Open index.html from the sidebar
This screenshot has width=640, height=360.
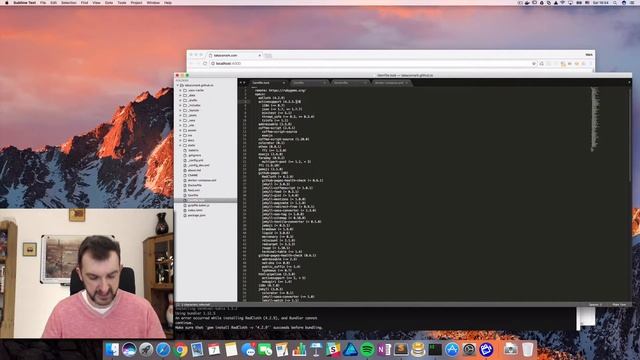195,210
